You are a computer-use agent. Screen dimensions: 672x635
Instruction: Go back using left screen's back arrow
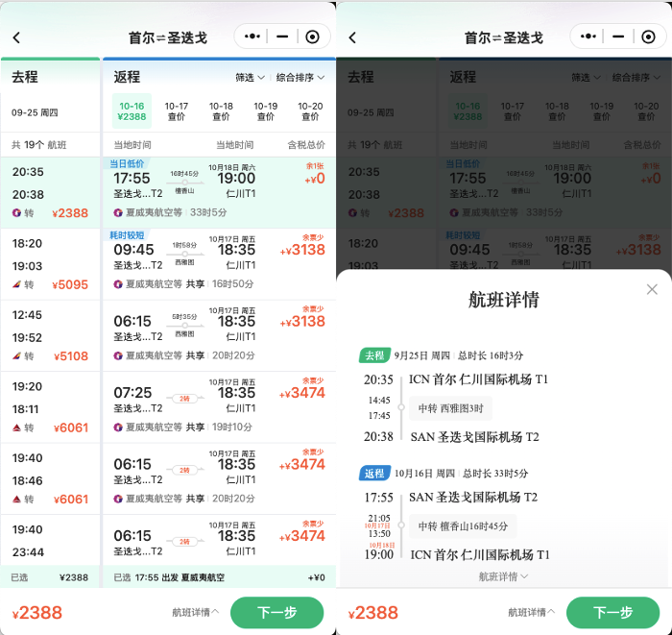pos(16,37)
